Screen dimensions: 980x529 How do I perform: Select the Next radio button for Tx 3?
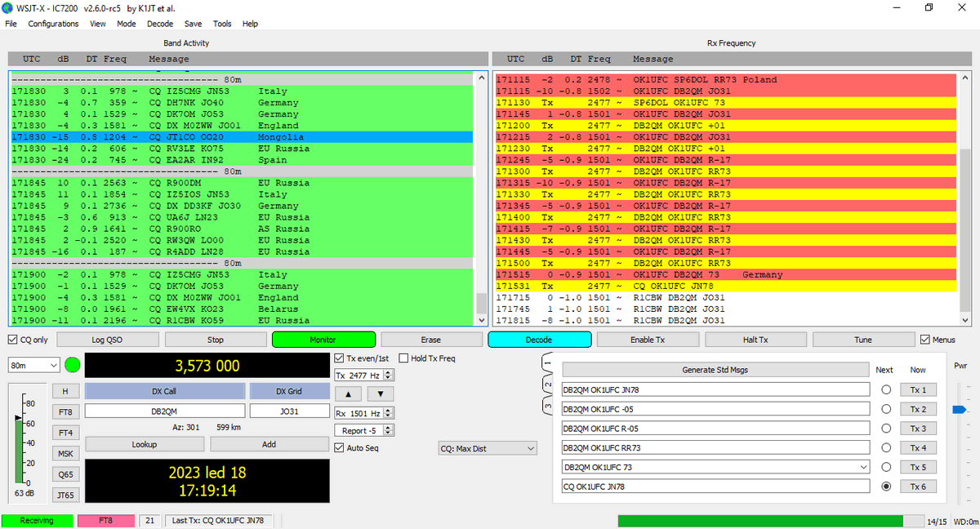(x=885, y=429)
